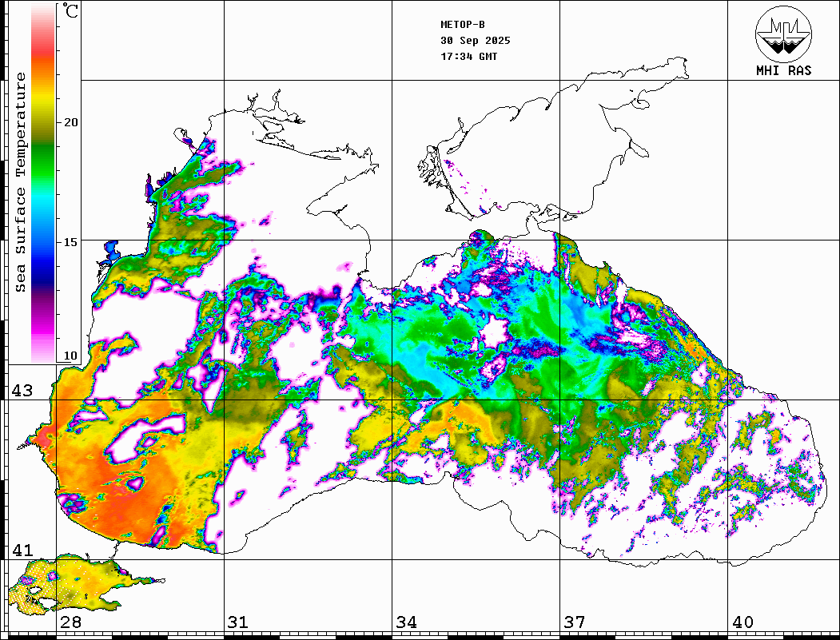Pick the 20 degree mark on temperature scale

71,122
